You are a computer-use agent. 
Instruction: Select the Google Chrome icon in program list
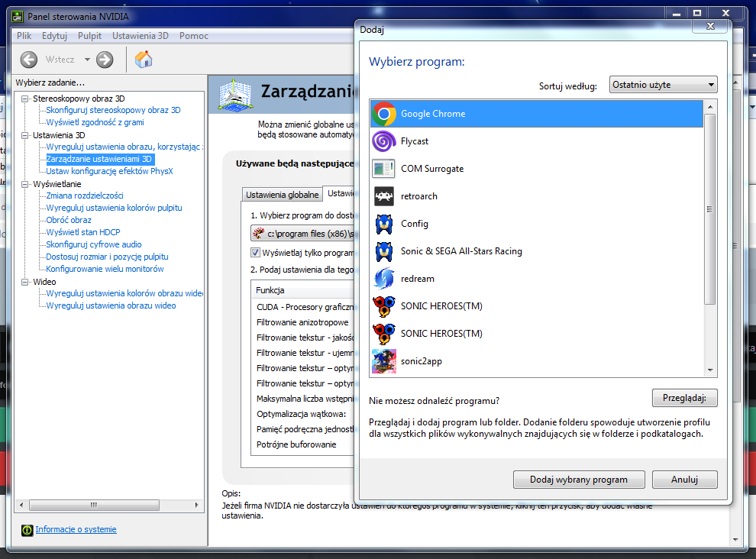pos(384,114)
